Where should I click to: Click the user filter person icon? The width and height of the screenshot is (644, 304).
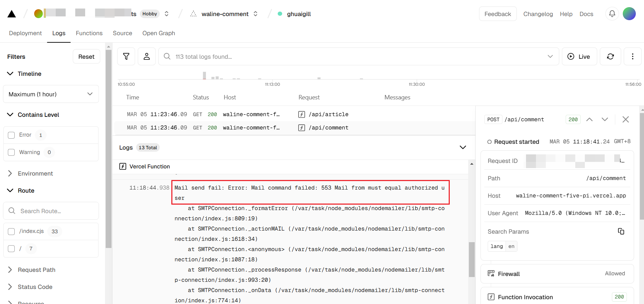pos(147,56)
